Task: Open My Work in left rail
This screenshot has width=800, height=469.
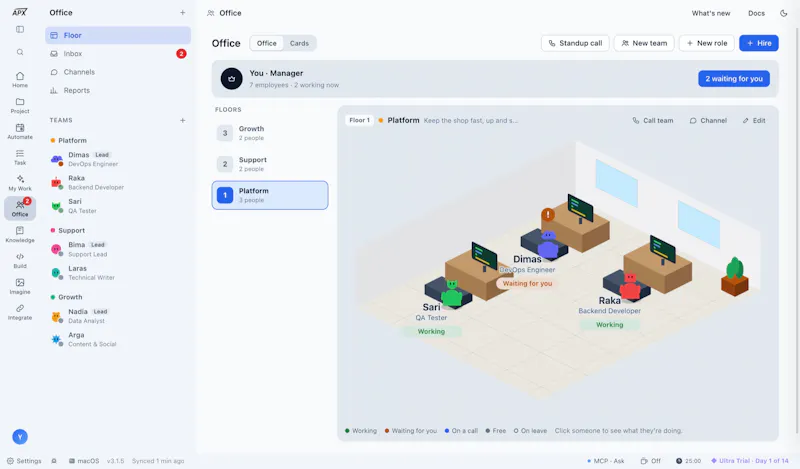Action: [20, 183]
